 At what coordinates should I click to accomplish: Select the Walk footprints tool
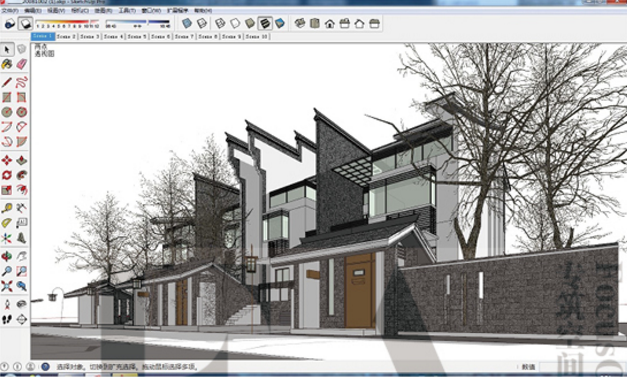pos(7,319)
